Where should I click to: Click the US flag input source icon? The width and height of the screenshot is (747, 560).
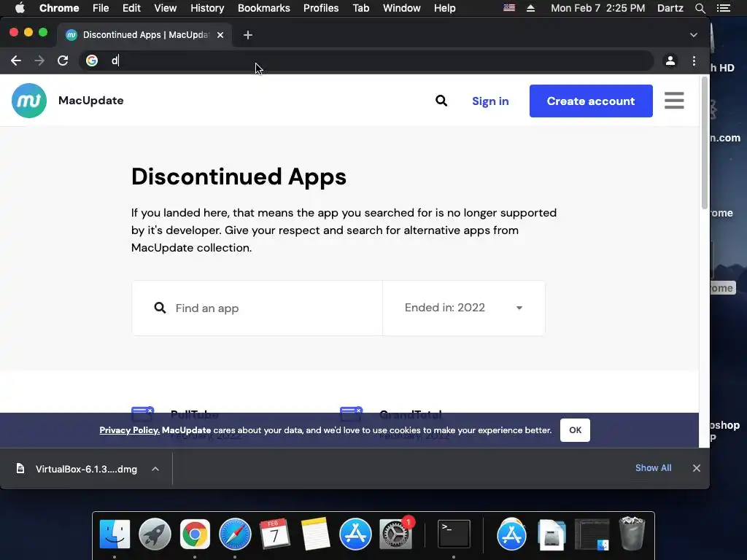pos(509,7)
